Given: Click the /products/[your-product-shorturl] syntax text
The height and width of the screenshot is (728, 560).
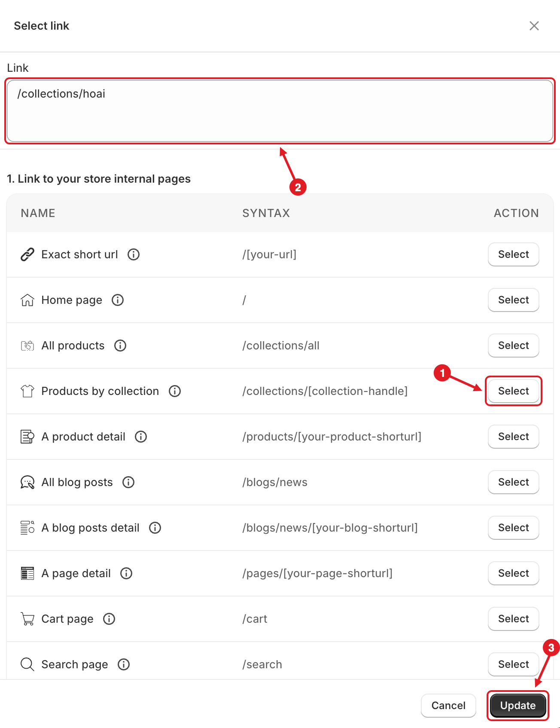Looking at the screenshot, I should coord(332,437).
